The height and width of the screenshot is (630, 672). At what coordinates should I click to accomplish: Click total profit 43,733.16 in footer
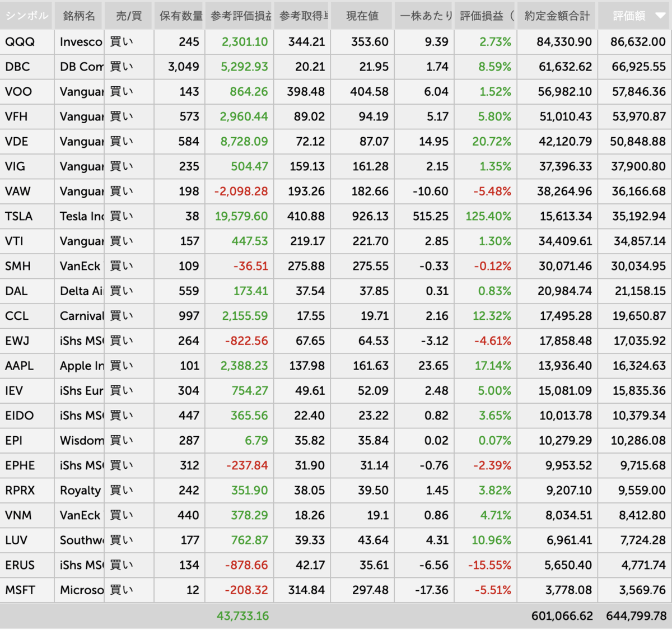(x=242, y=616)
